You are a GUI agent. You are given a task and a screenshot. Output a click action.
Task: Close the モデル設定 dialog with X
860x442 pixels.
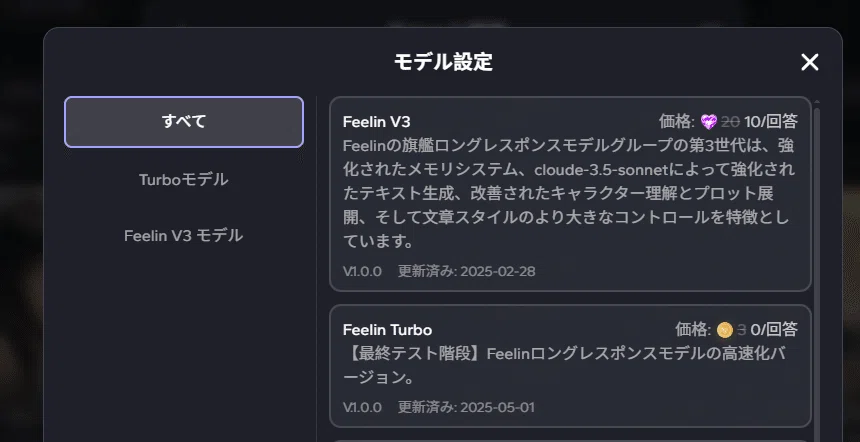coord(810,63)
